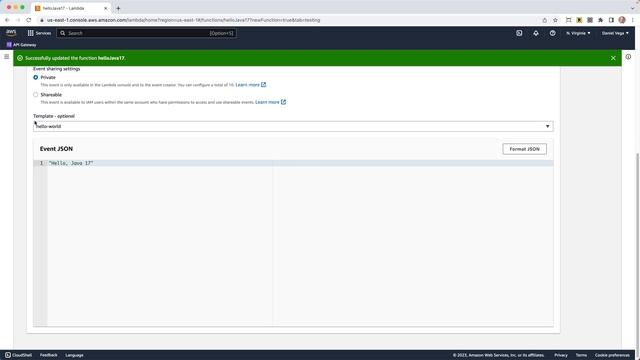This screenshot has width=640, height=360.
Task: Toggle the browser side panel icon
Action: pos(611,20)
